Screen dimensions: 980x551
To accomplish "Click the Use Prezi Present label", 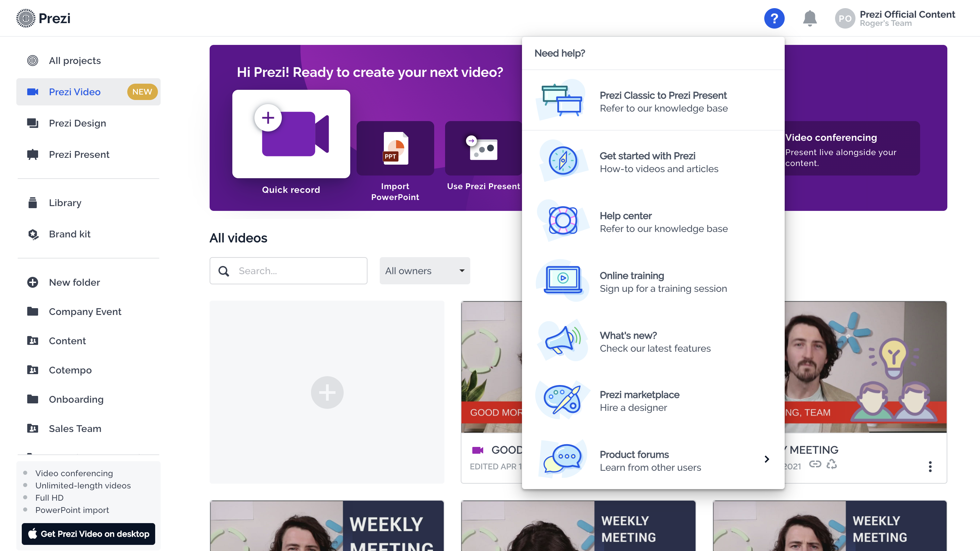I will pos(483,186).
